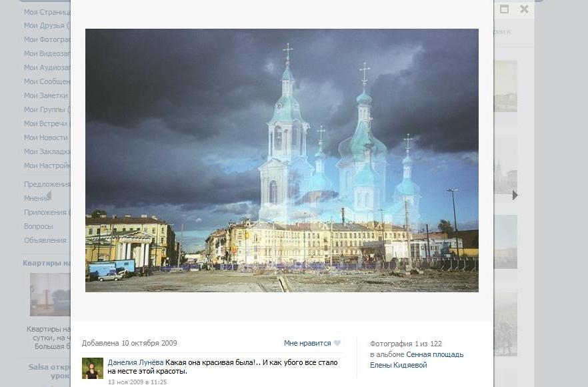Open Данелия Лунёва's avatar picture
The width and height of the screenshot is (588, 387).
coord(93,368)
